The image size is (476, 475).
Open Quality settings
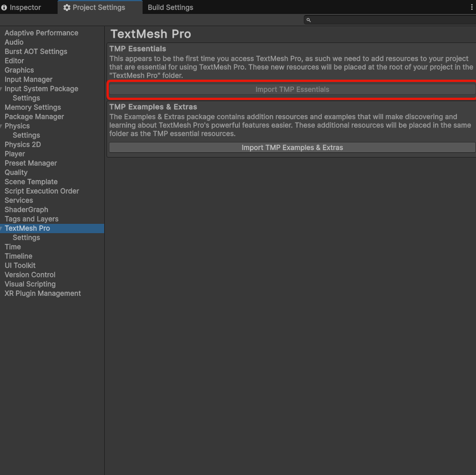[16, 173]
